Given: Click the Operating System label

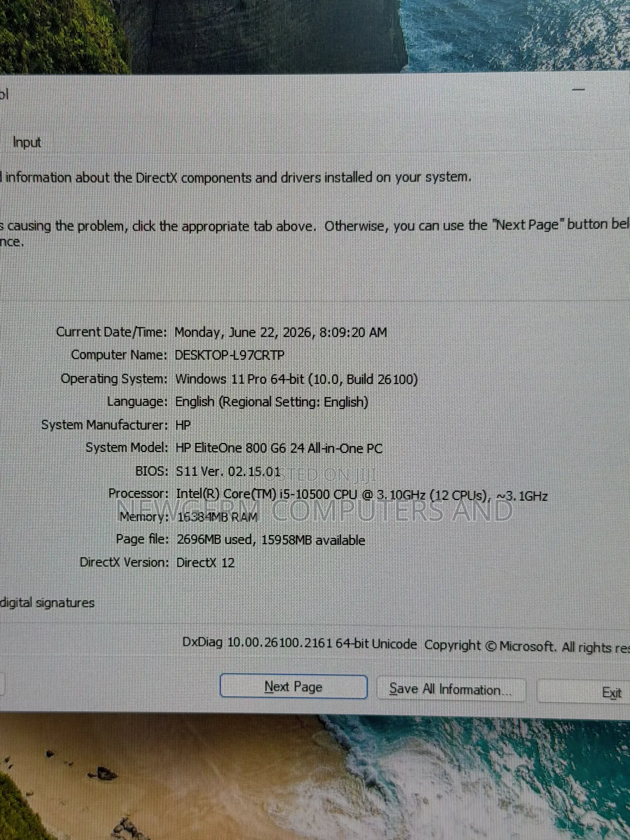Looking at the screenshot, I should (114, 379).
